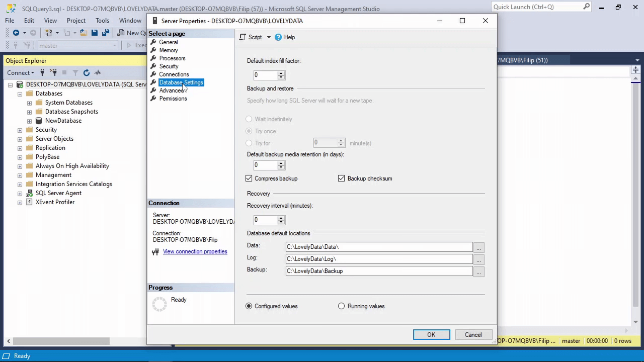
Task: Open Activity Monitor icon in Object Explorer
Action: [x=98, y=72]
